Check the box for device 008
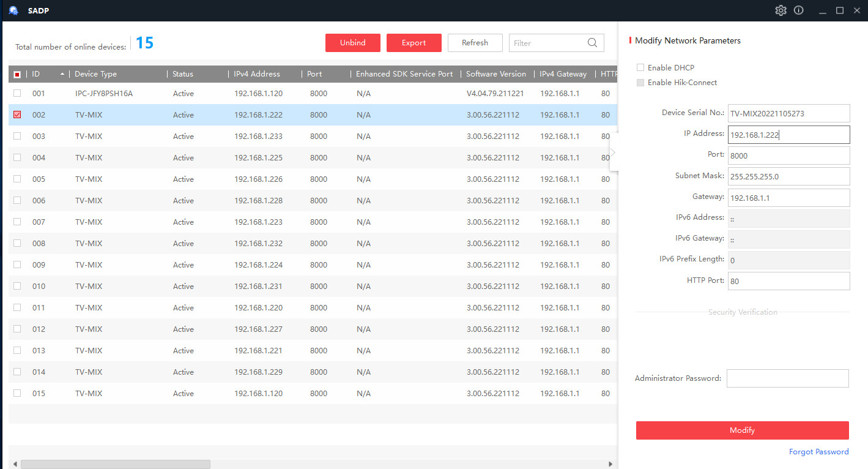868x469 pixels. (x=17, y=243)
